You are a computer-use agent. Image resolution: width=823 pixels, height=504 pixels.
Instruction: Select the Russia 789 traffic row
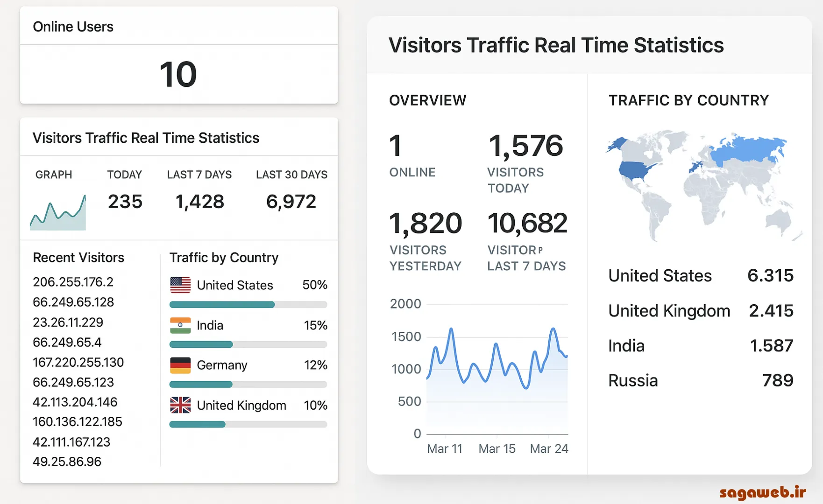point(701,380)
